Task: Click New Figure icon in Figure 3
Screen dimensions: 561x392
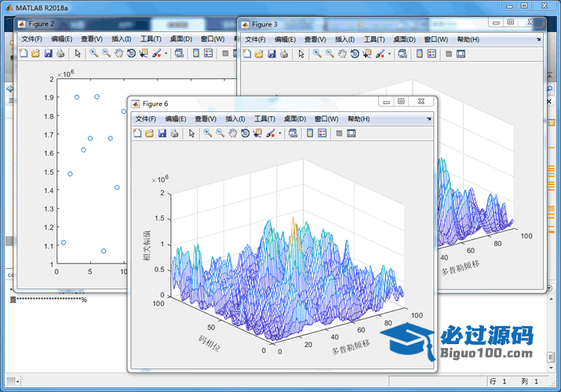Action: [x=247, y=54]
